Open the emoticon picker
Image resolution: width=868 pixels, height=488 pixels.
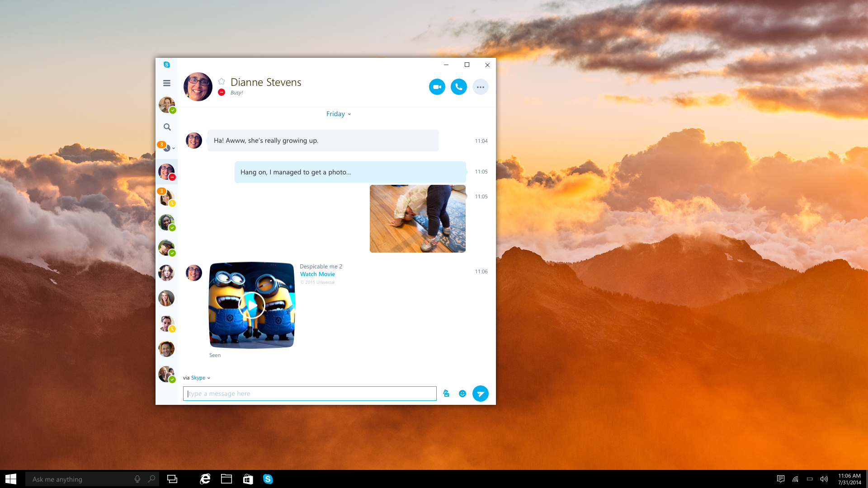[462, 394]
